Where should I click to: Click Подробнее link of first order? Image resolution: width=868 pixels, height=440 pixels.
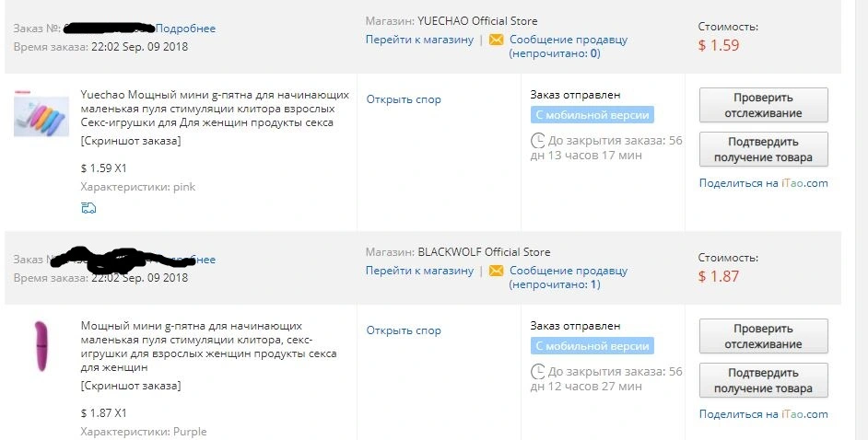point(185,29)
